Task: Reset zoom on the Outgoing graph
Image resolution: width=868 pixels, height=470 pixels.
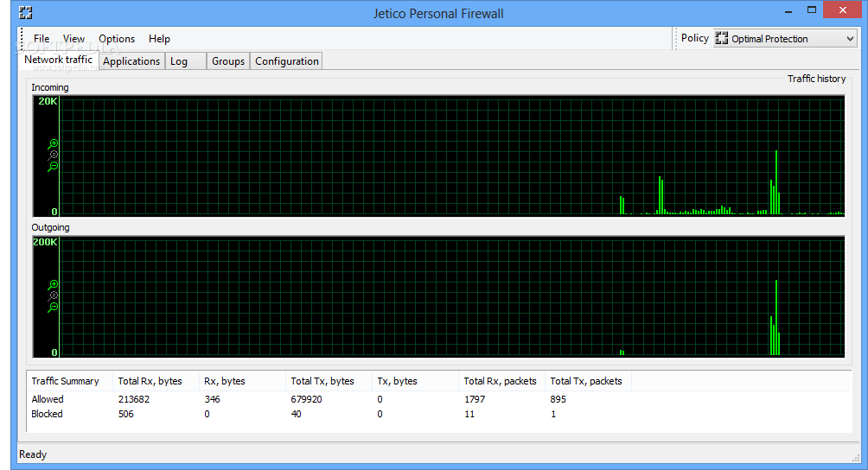Action: click(x=53, y=295)
